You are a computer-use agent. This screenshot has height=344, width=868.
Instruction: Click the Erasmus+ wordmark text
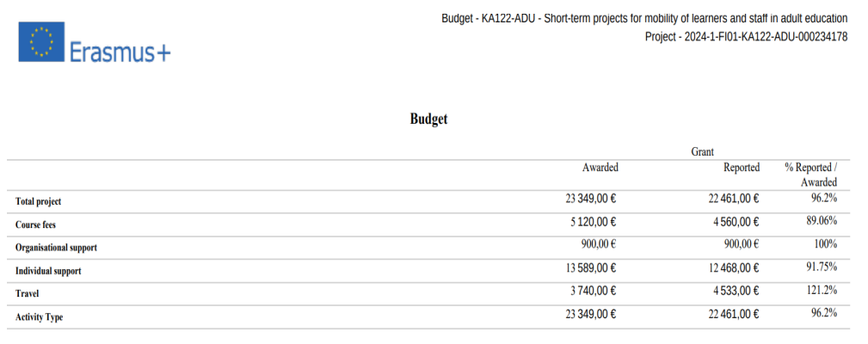(120, 52)
